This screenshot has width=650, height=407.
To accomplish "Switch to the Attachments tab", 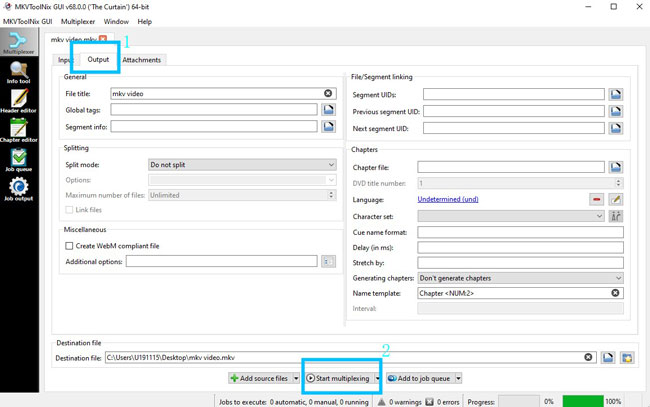I will (141, 60).
